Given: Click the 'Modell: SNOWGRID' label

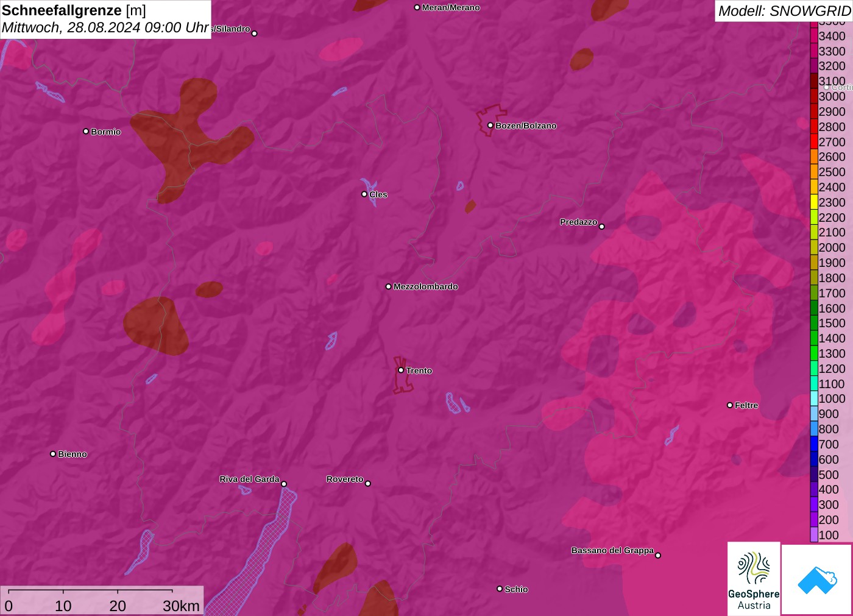Looking at the screenshot, I should tap(784, 11).
